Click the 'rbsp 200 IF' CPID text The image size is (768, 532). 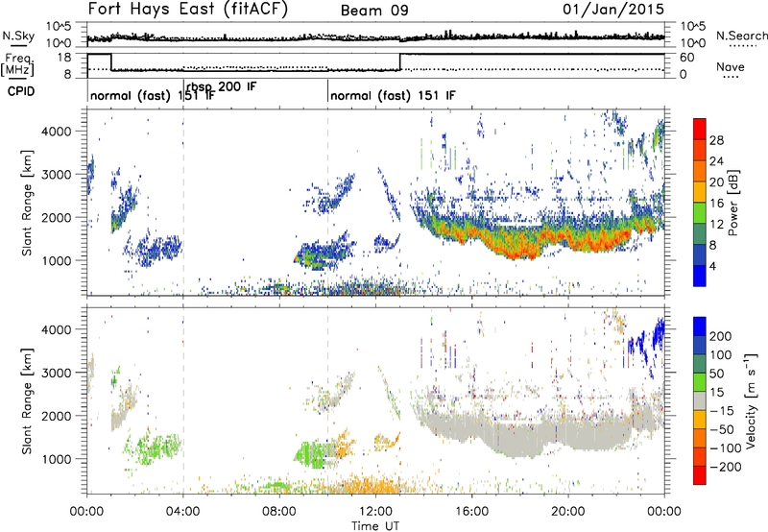pyautogui.click(x=221, y=87)
